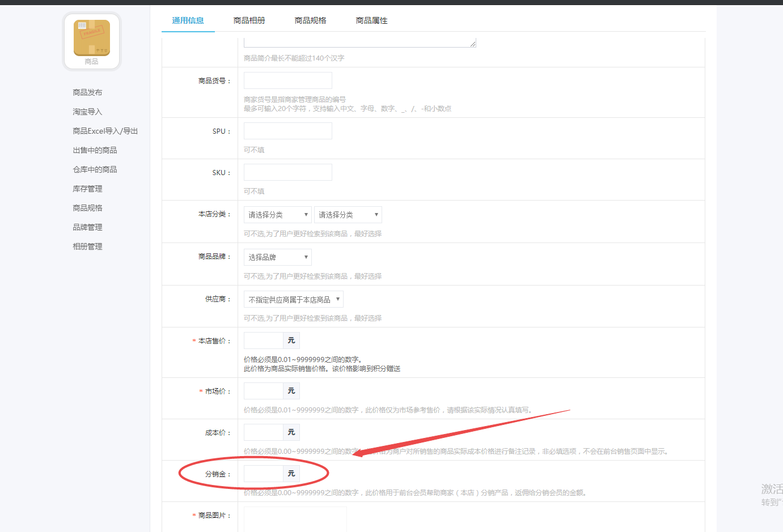Switch to the 商品规格 tab
Screen dimensions: 783x532
[310, 19]
